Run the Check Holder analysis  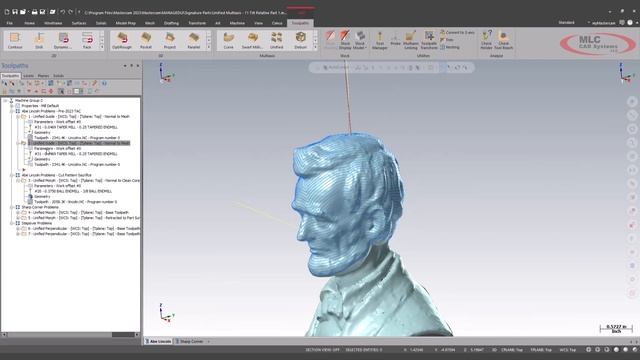(x=486, y=40)
